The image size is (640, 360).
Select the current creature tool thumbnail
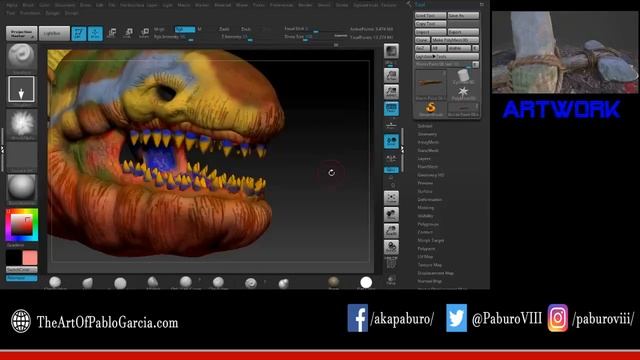pyautogui.click(x=431, y=84)
